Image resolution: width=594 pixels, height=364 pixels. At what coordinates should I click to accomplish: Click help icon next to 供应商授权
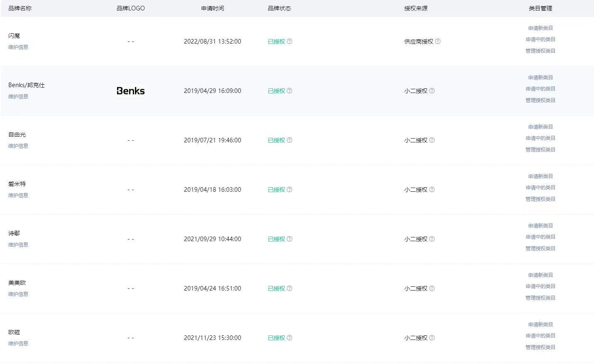(x=438, y=42)
